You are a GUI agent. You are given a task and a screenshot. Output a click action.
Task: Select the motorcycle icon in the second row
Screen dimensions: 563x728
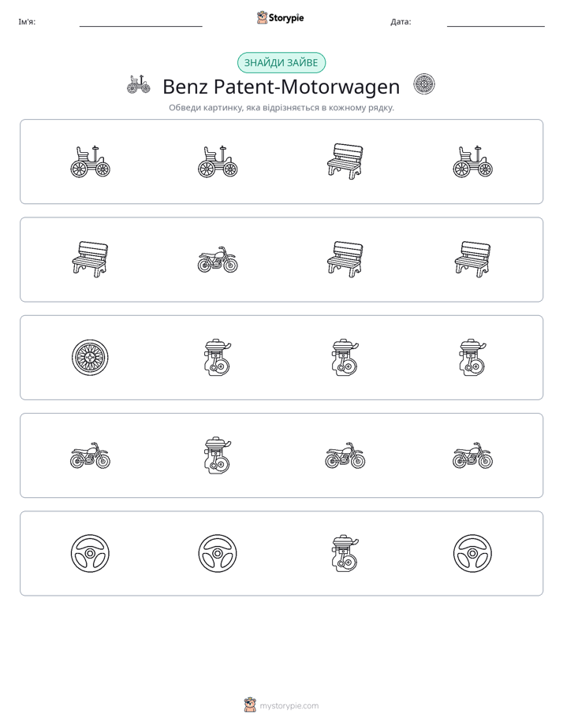click(x=218, y=259)
